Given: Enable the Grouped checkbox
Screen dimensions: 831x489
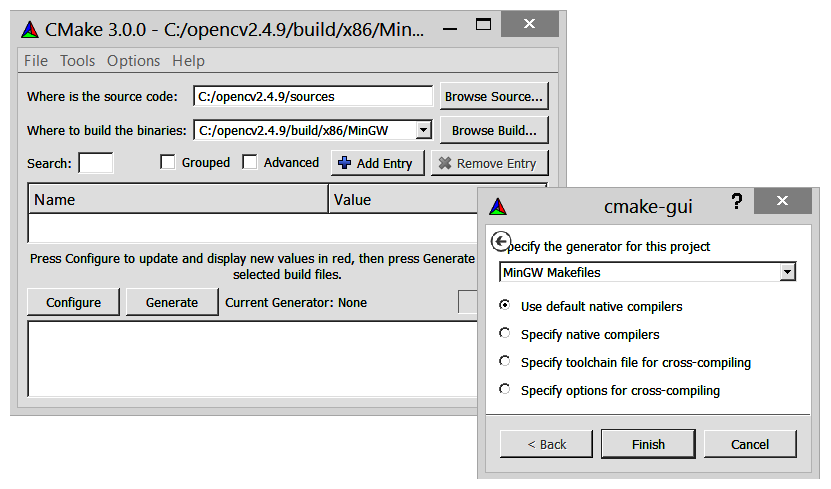Looking at the screenshot, I should coord(167,162).
